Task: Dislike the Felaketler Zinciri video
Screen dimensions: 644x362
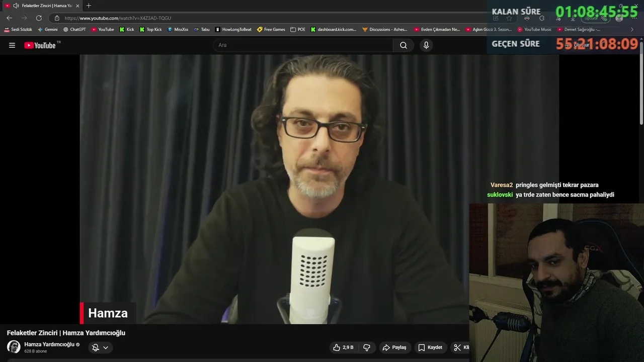Action: (367, 347)
